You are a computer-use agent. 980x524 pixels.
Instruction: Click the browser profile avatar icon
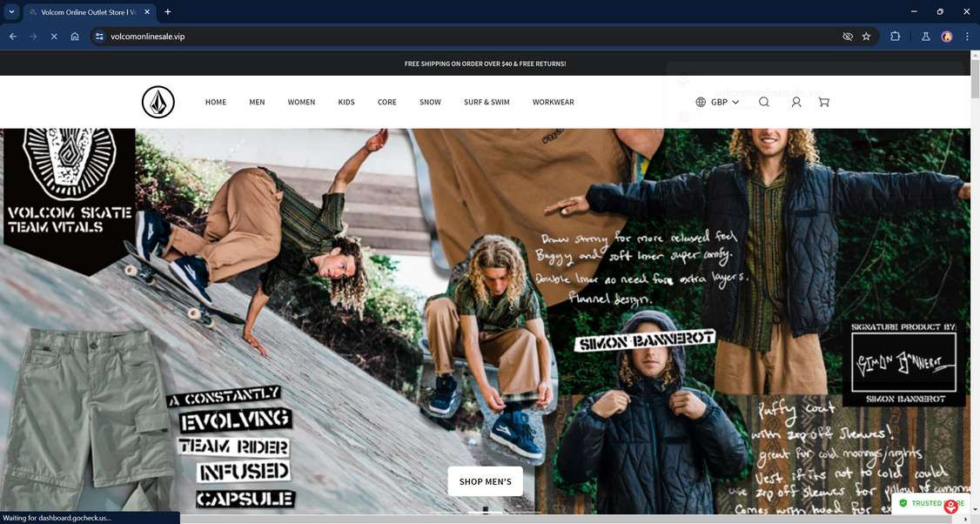(x=947, y=37)
